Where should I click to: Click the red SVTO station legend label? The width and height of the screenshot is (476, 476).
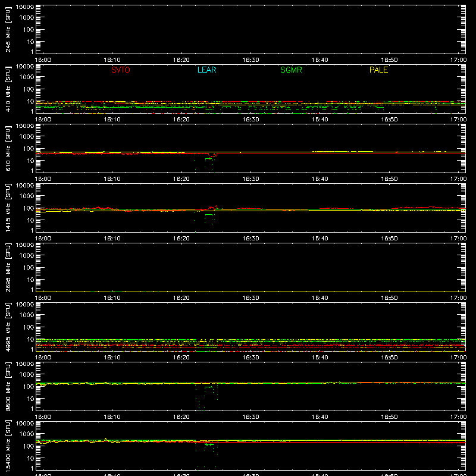[x=121, y=70]
